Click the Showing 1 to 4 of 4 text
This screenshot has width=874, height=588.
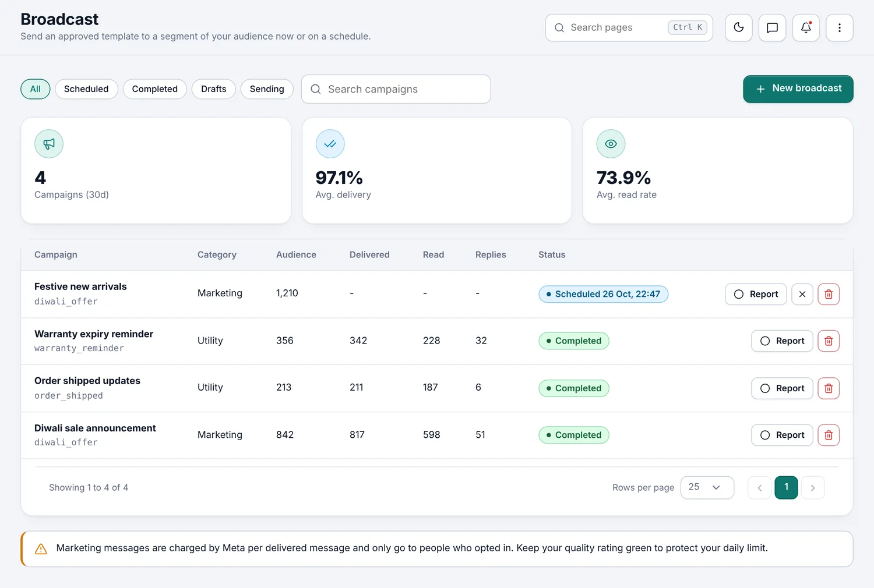point(89,487)
